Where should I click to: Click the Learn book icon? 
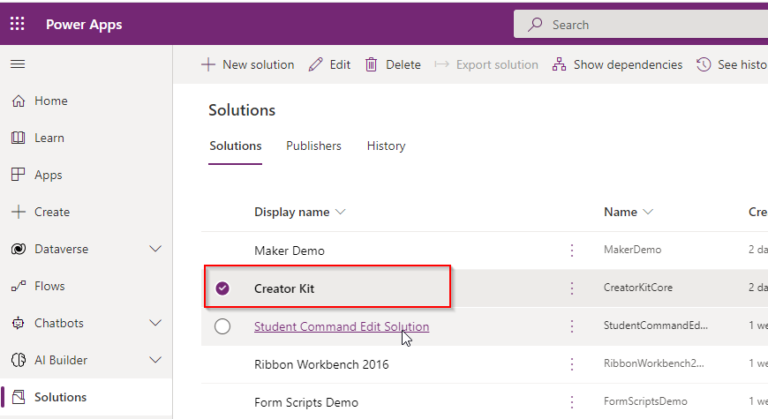[18, 138]
